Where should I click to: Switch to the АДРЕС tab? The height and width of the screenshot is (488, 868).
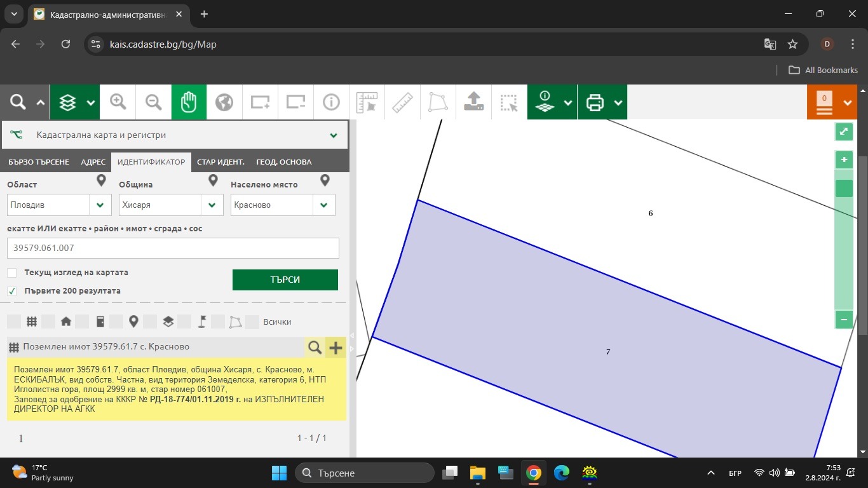(x=93, y=162)
